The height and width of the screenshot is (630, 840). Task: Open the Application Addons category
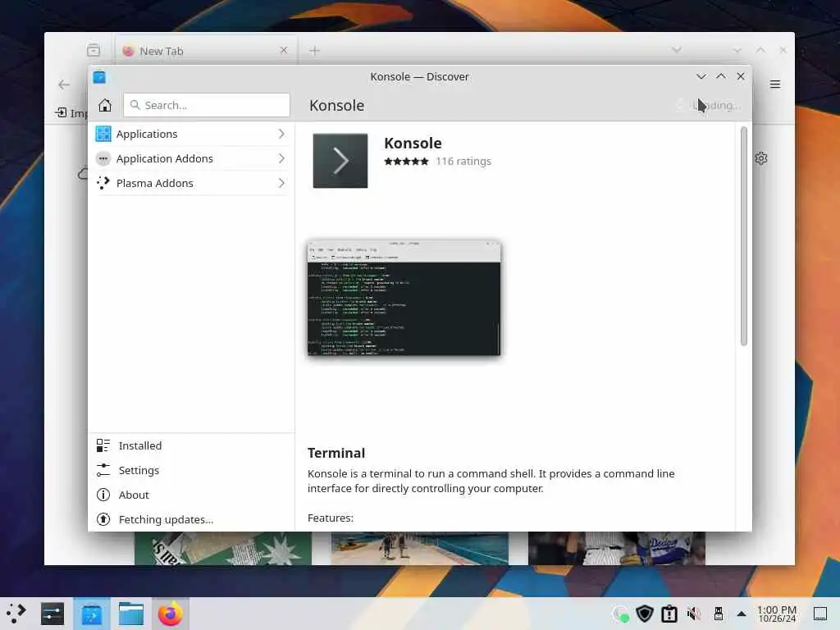point(191,158)
